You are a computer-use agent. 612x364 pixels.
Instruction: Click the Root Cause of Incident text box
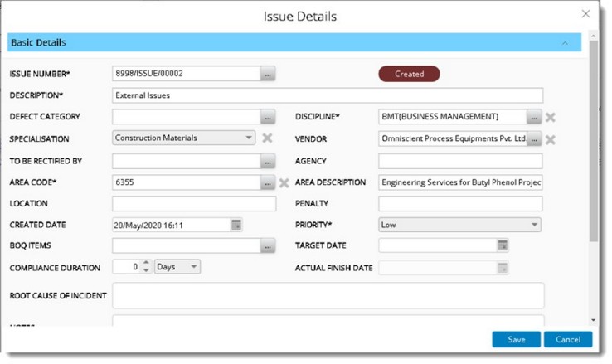coord(327,295)
